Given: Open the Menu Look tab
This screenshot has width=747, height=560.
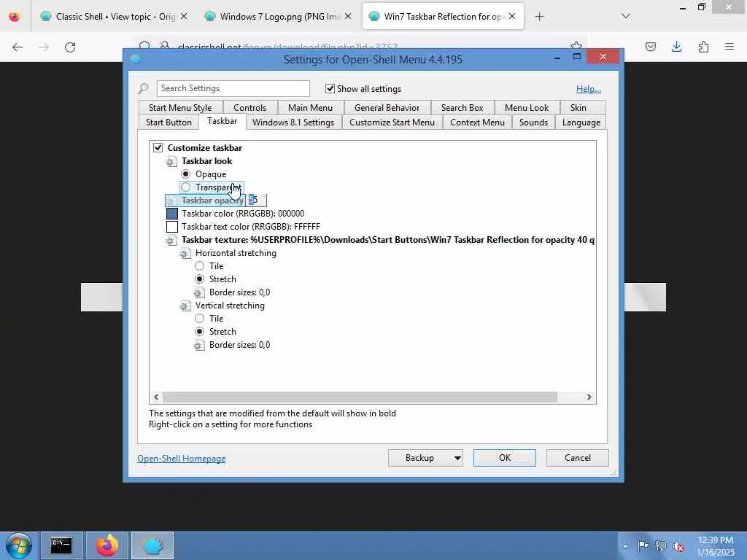Looking at the screenshot, I should pos(527,108).
